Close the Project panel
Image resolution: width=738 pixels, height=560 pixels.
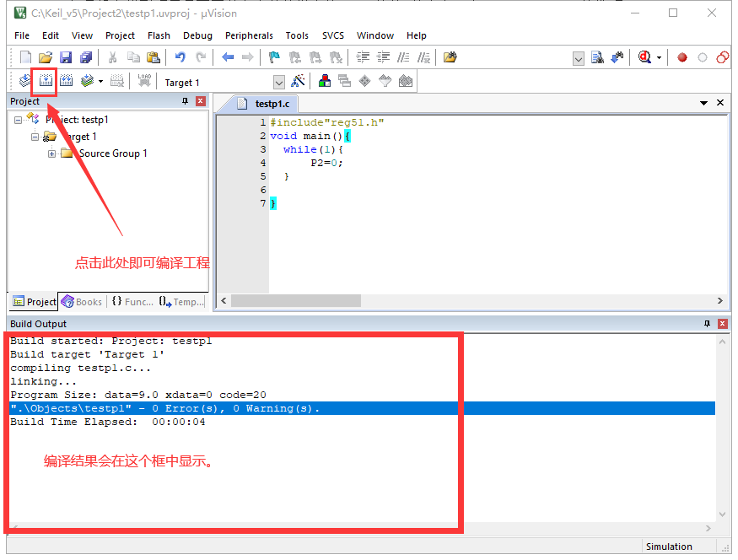[x=201, y=101]
